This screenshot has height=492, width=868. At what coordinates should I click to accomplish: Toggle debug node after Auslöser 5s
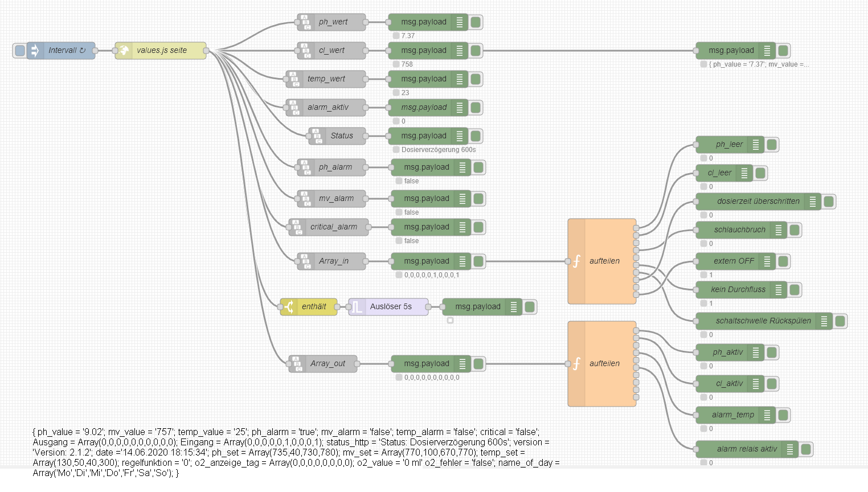[x=530, y=307]
